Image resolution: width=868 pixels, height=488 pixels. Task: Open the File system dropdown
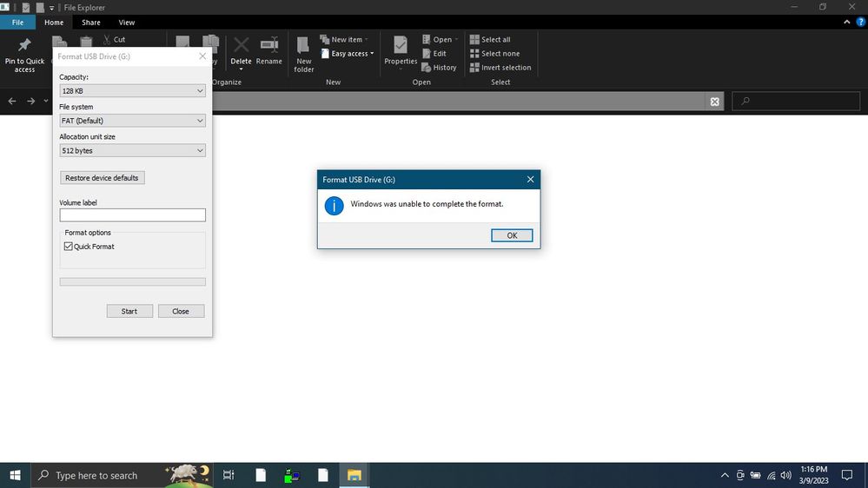click(132, 121)
